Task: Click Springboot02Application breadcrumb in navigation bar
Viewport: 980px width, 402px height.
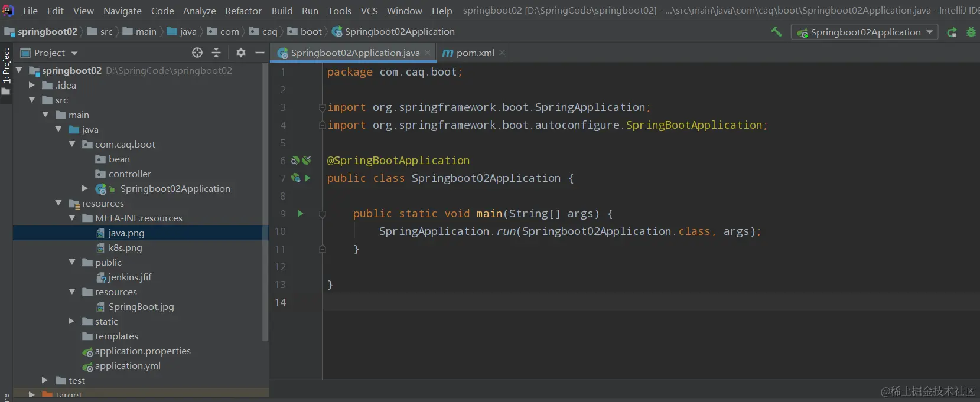Action: tap(393, 31)
